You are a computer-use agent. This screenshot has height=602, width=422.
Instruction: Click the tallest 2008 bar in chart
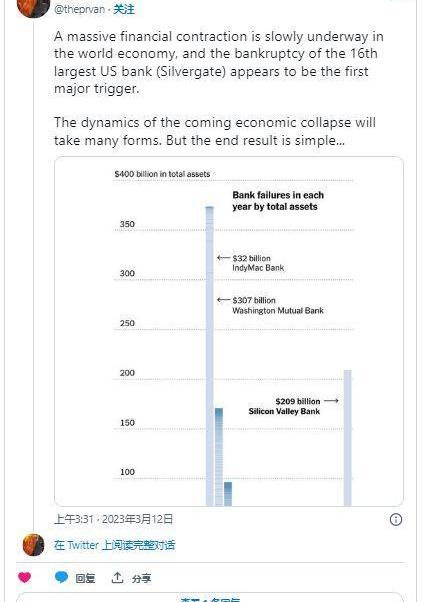[210, 356]
